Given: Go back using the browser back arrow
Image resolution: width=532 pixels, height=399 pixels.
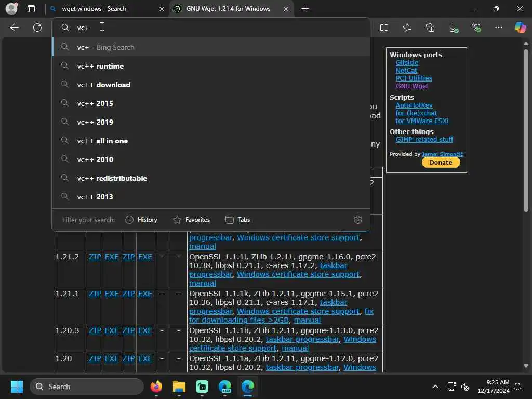Looking at the screenshot, I should [x=14, y=28].
